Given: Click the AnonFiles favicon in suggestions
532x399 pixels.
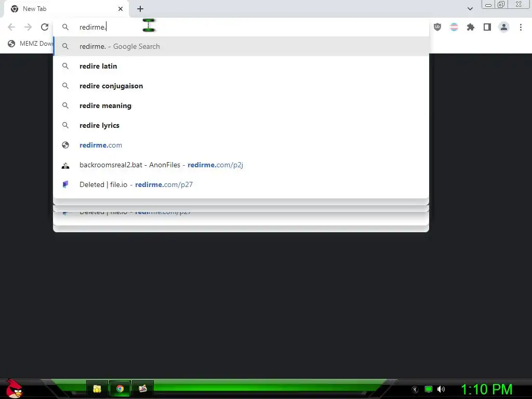Looking at the screenshot, I should pos(65,165).
